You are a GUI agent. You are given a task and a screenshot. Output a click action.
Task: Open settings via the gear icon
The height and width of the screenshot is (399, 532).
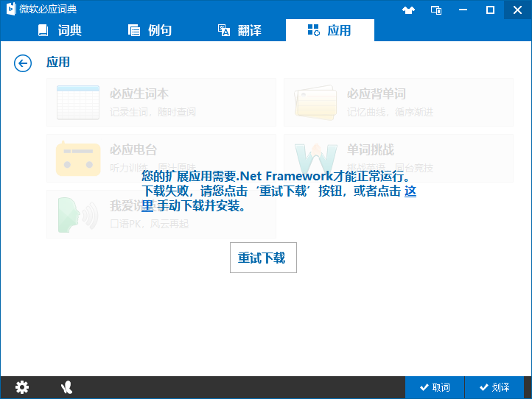(22, 387)
